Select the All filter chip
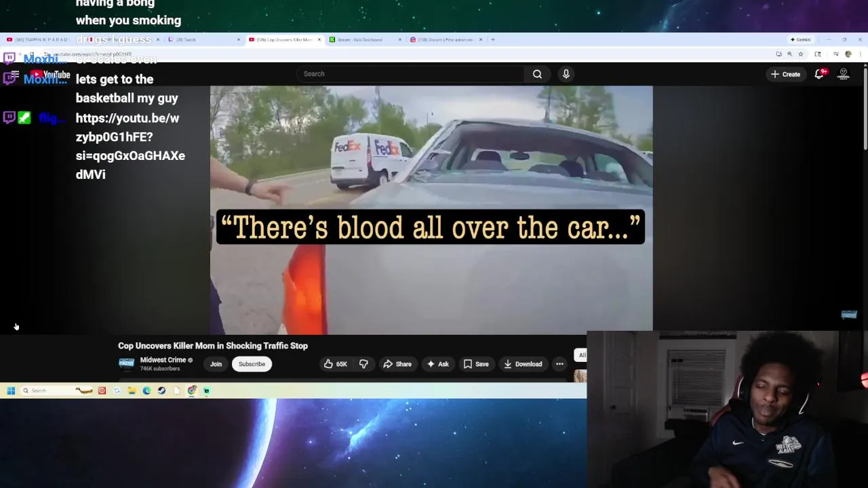 581,355
